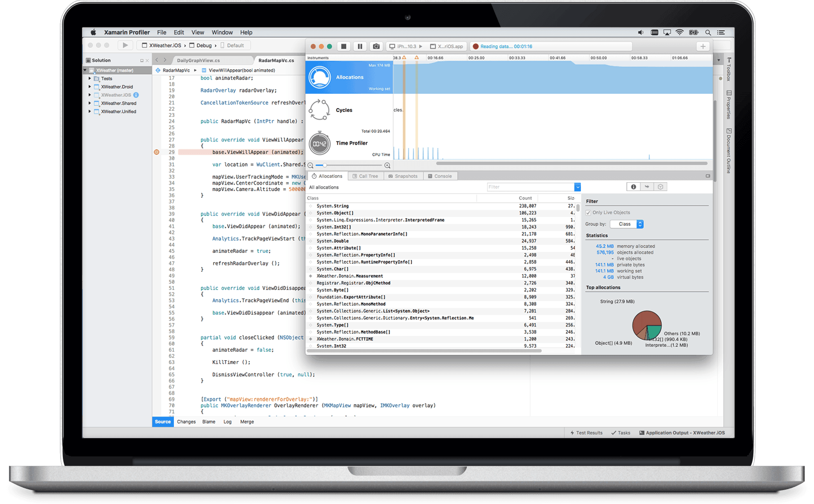Open the Group by Class dropdown
The image size is (814, 504).
tap(626, 224)
